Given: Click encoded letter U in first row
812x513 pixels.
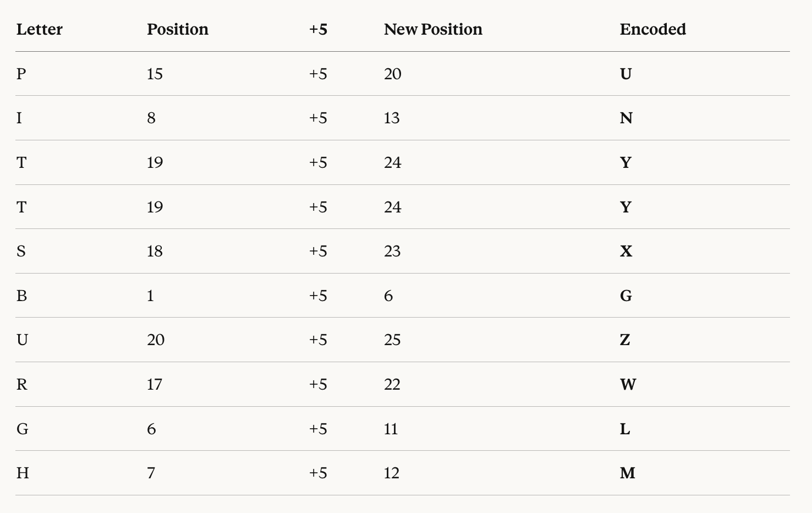Looking at the screenshot, I should 626,74.
